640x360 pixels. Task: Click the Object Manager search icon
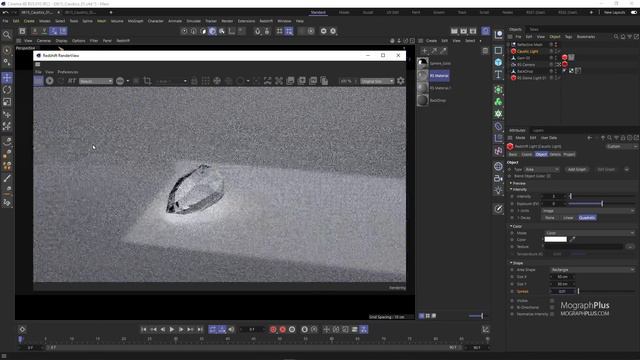coord(616,37)
